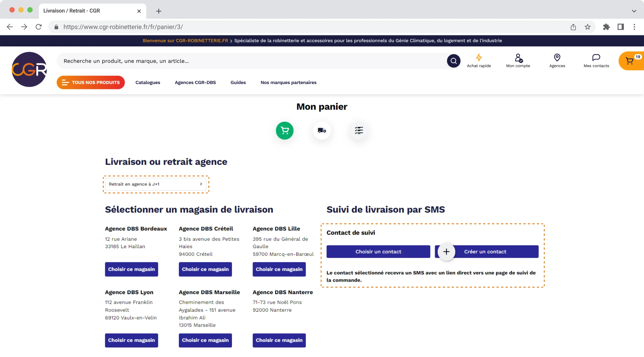This screenshot has width=644, height=357.
Task: Open Nos marques partenaires menu item
Action: 288,82
